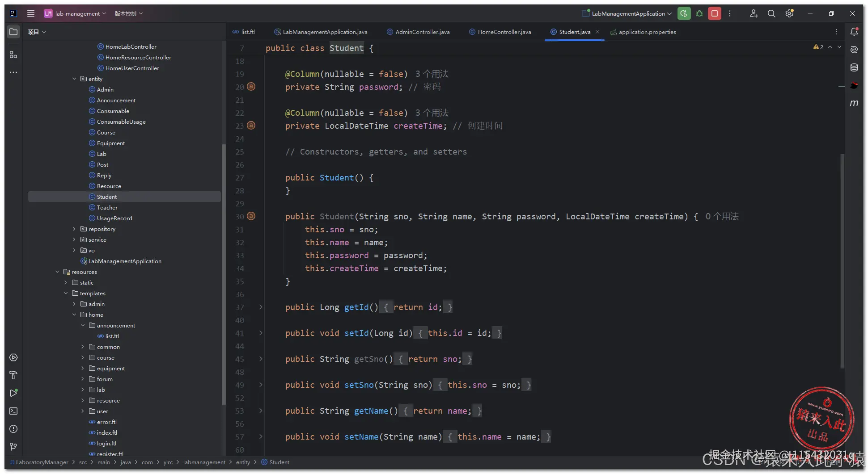Open the lab-management project dropdown
This screenshot has width=868, height=474.
point(75,13)
